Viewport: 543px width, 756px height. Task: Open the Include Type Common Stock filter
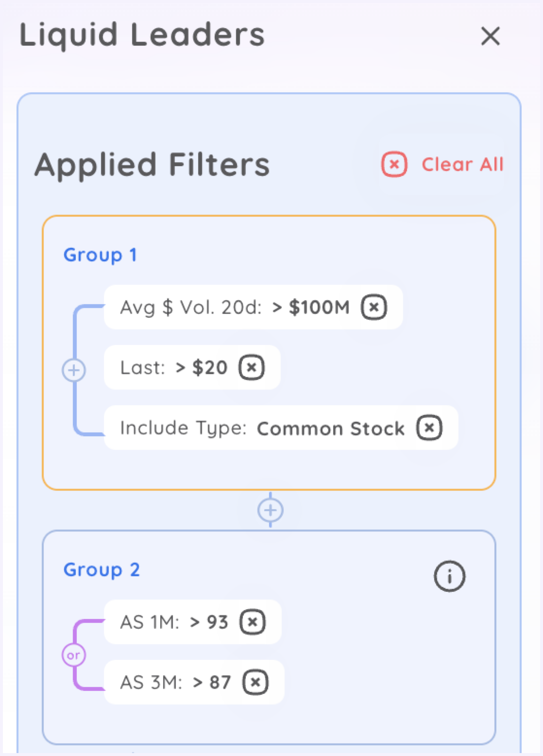[262, 428]
